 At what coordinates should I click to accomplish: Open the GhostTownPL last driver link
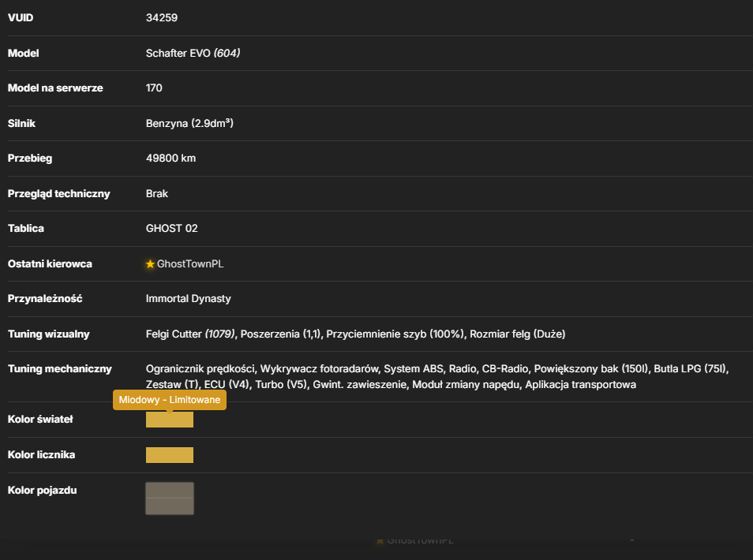190,264
